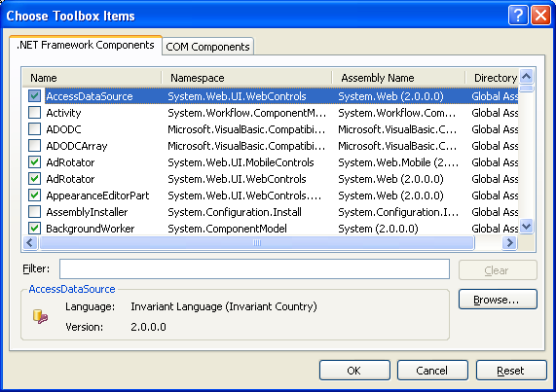
Task: Click the Cancel button
Action: (432, 371)
